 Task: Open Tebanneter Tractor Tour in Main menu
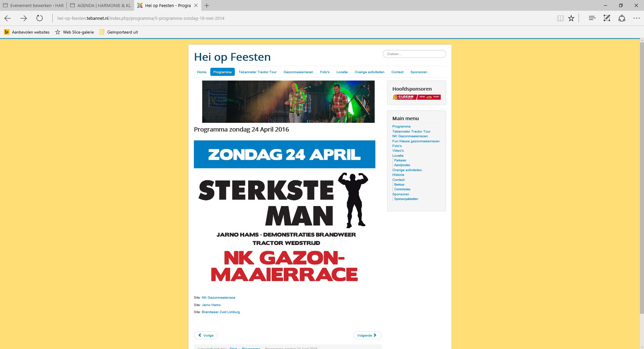411,132
